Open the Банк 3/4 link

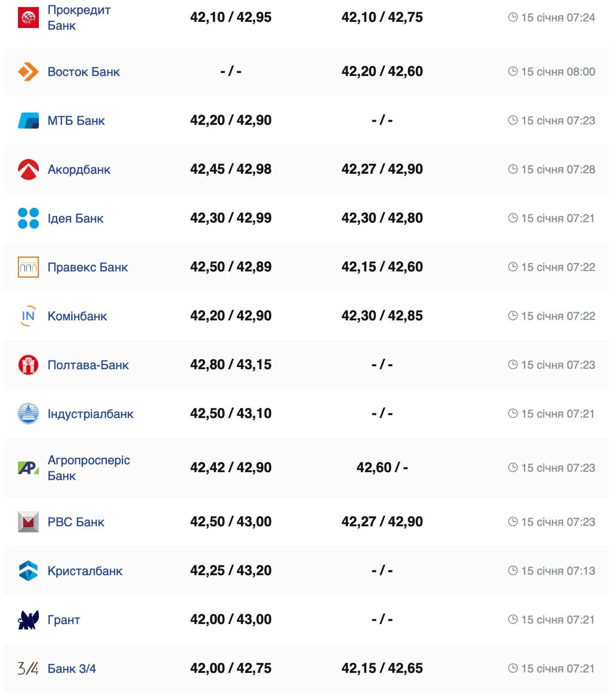[72, 668]
